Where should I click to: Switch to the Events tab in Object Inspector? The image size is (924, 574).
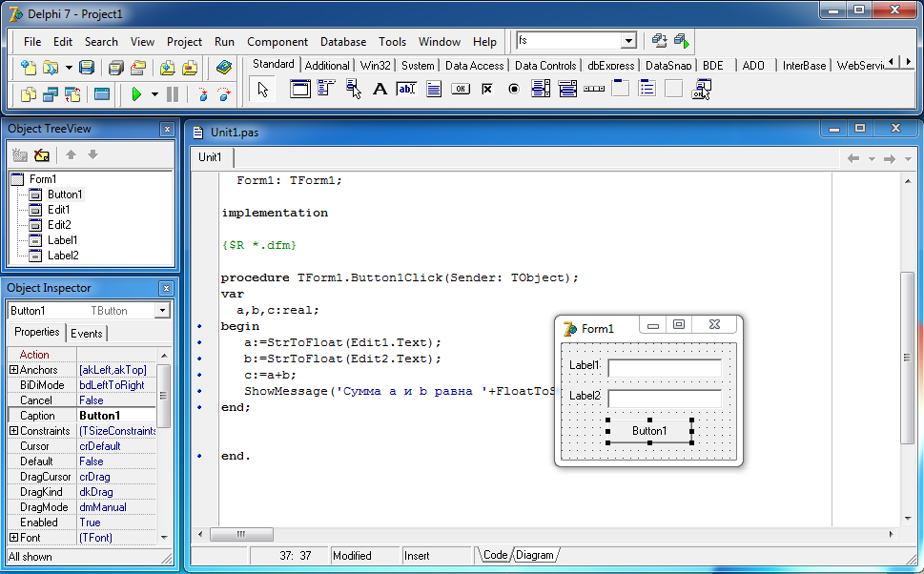87,334
